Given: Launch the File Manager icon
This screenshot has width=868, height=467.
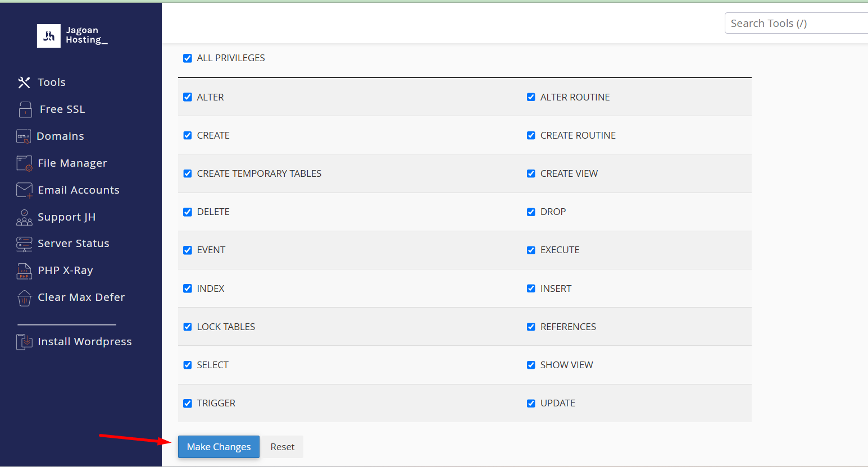Looking at the screenshot, I should [24, 163].
